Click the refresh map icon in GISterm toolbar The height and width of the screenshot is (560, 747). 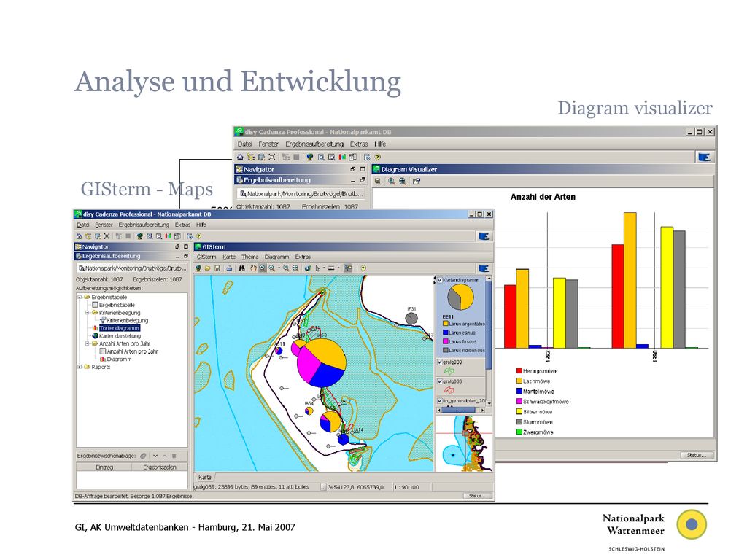[x=308, y=268]
